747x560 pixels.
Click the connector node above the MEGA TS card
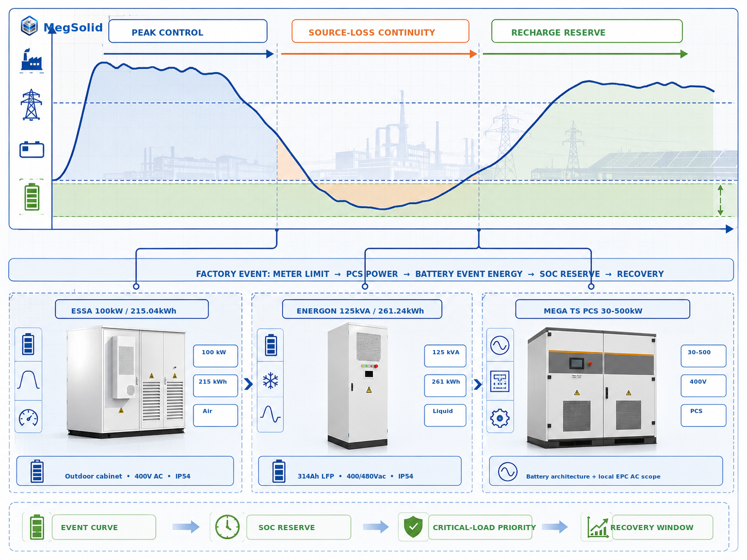coord(591,286)
